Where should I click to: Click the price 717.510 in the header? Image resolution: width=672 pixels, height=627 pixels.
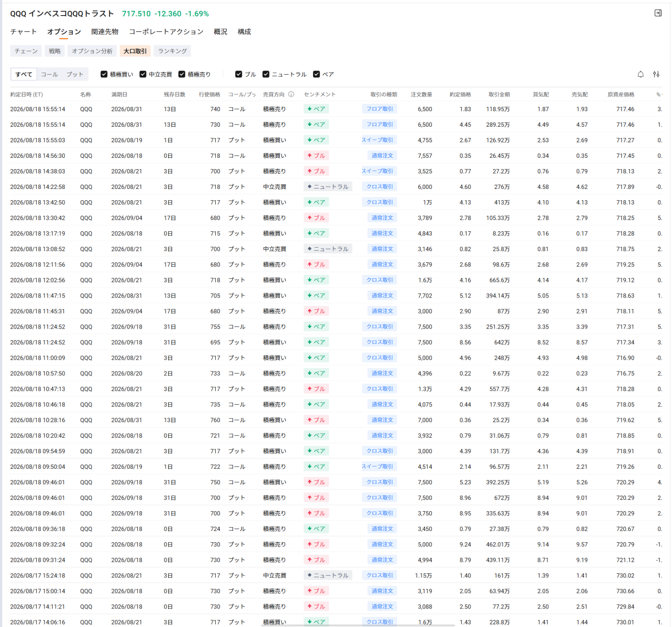click(136, 13)
